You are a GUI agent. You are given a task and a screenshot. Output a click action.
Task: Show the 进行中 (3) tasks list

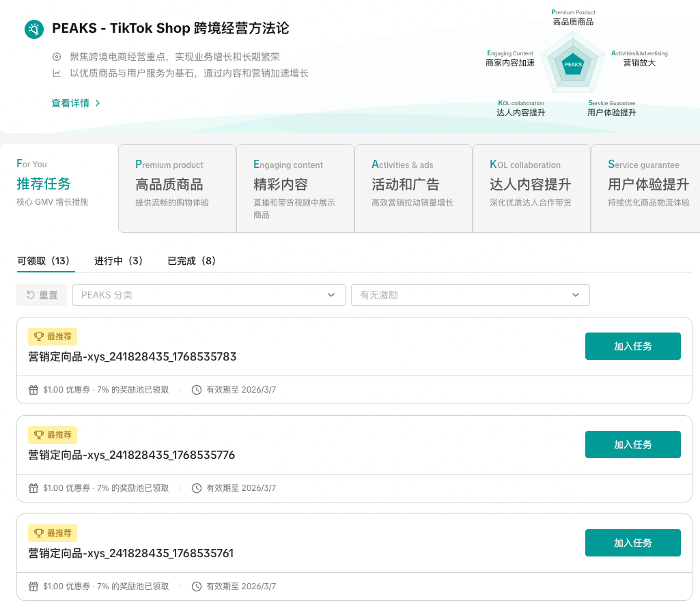click(x=119, y=261)
